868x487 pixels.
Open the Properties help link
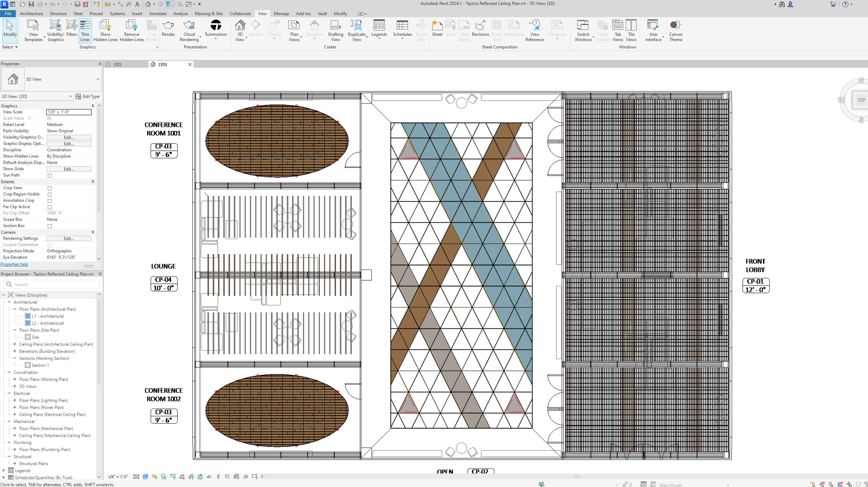pos(14,265)
